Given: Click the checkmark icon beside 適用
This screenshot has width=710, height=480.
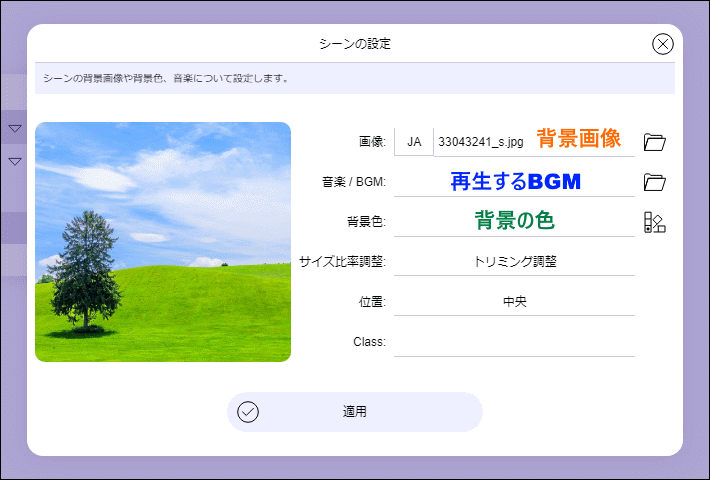Looking at the screenshot, I should [248, 412].
